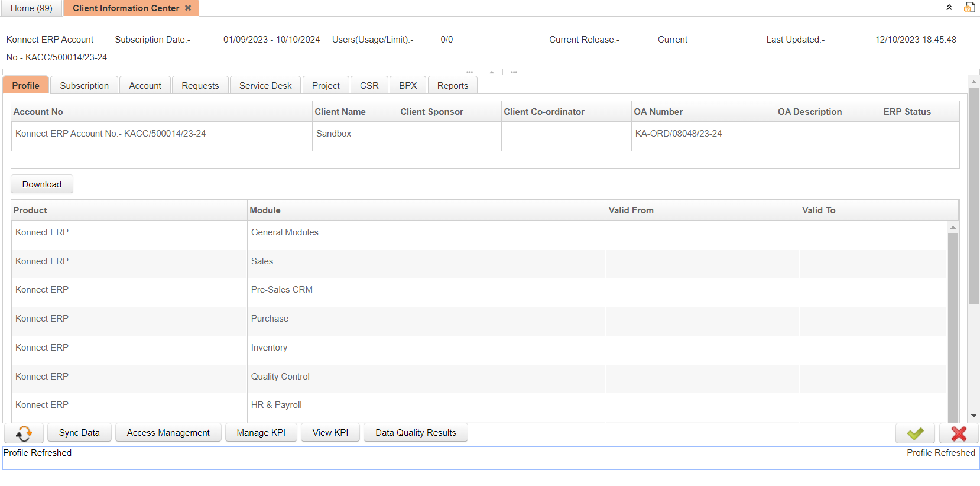Open the help document icon
Viewport: 980px width, 486px height.
coord(969,8)
